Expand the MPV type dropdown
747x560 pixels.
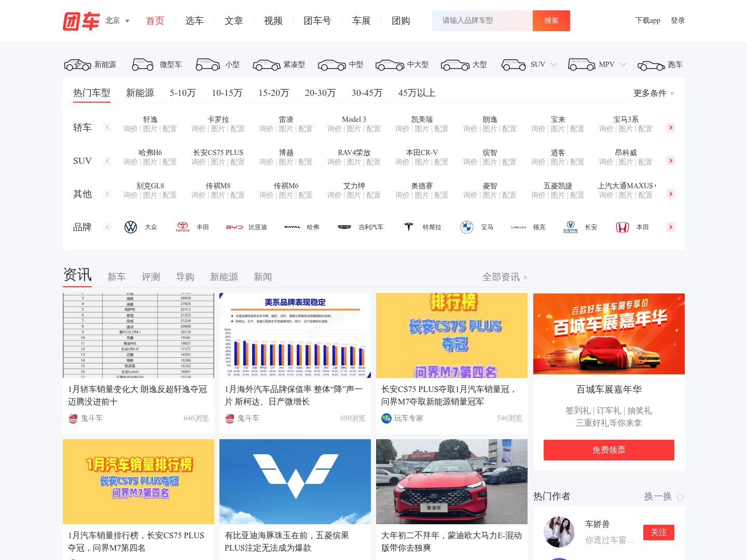coord(623,65)
